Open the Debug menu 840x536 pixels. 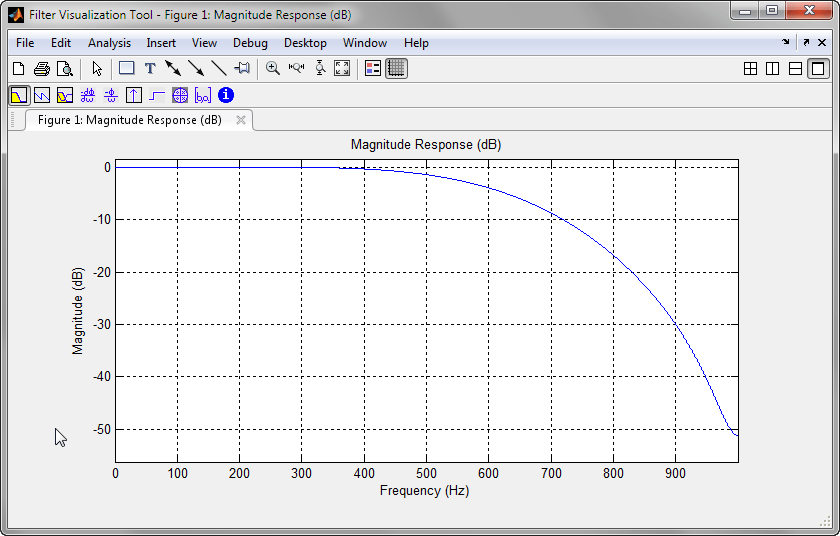(x=250, y=43)
